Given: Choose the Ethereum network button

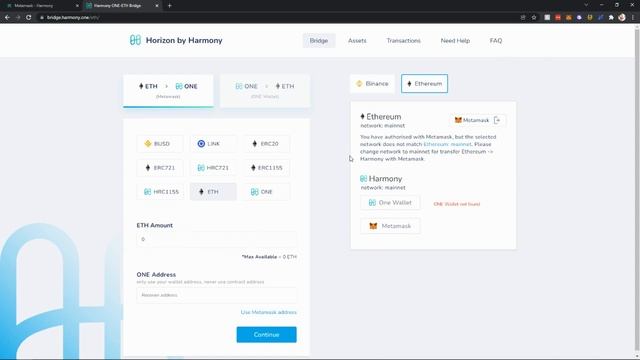Looking at the screenshot, I should [x=424, y=84].
